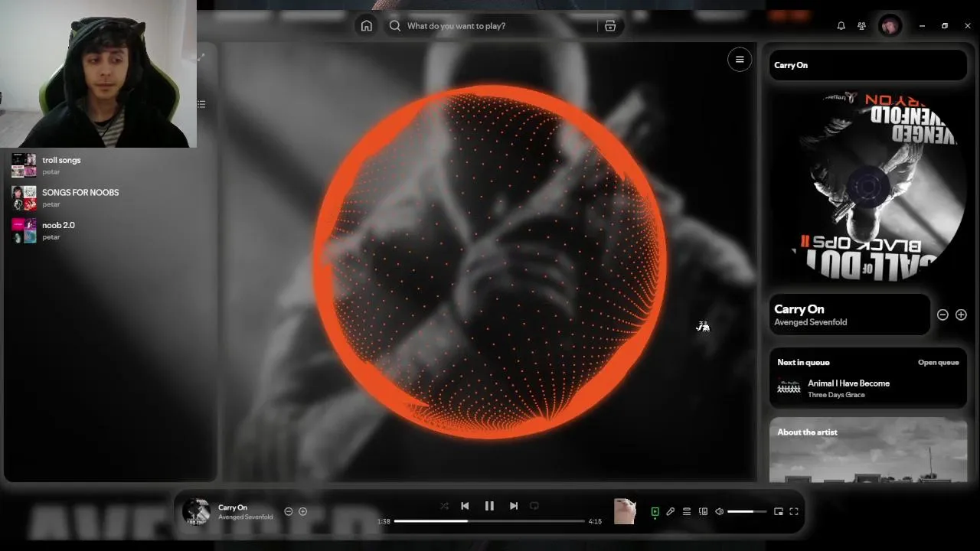Viewport: 980px width, 551px height.
Task: Click the 'Carry On' header in right panel
Action: coord(791,65)
